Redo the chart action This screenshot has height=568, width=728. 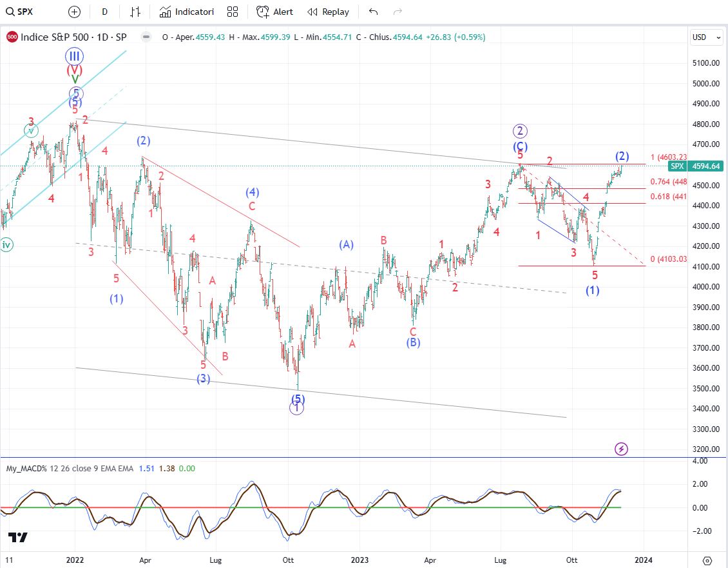398,12
